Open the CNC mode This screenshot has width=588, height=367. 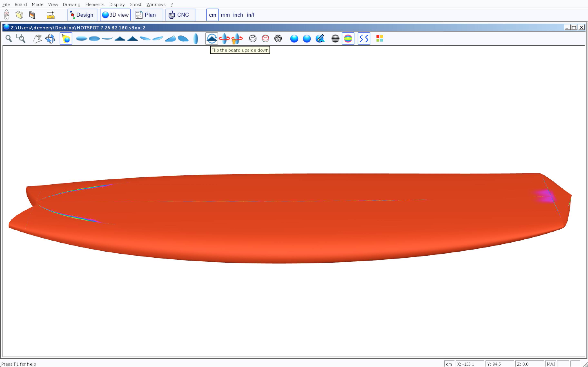[x=180, y=15]
